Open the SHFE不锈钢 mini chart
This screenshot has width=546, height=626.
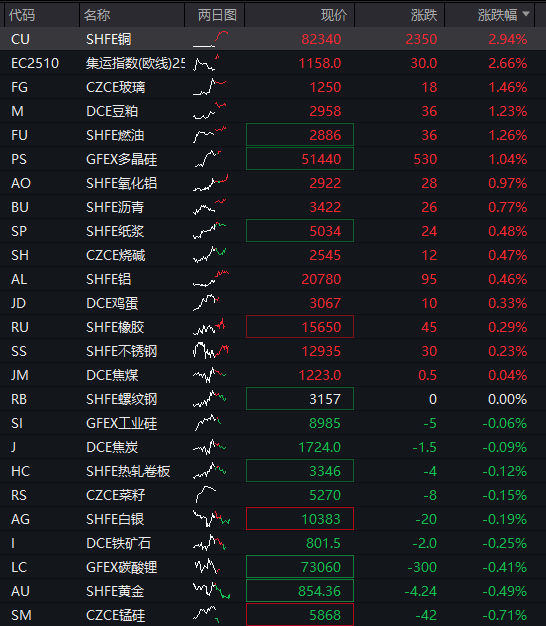(211, 351)
